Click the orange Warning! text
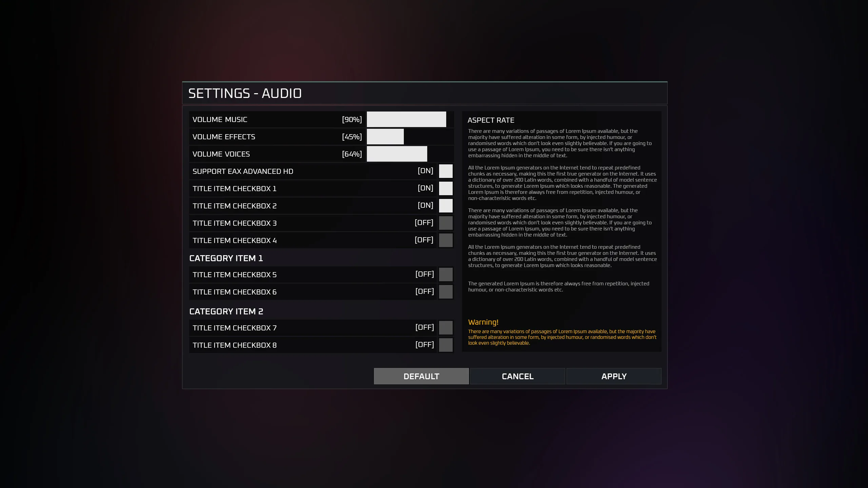Screen dimensions: 868x488 483,322
